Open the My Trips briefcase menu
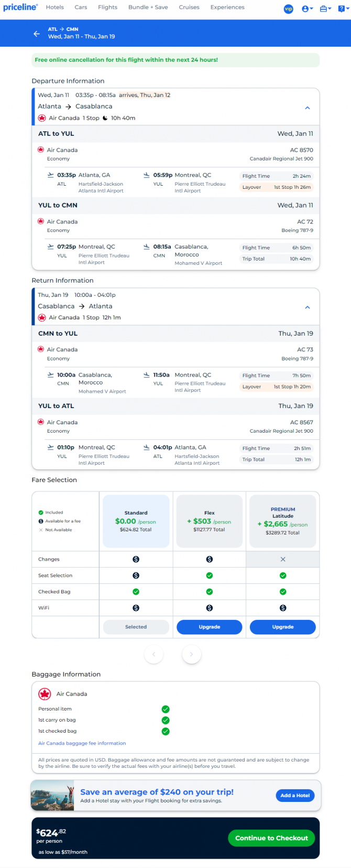Screen dimensions: 351x868 pos(325,9)
